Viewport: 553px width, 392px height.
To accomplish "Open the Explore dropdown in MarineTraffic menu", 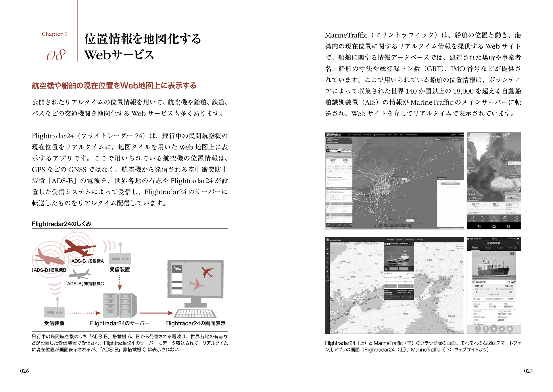I will click(x=399, y=240).
